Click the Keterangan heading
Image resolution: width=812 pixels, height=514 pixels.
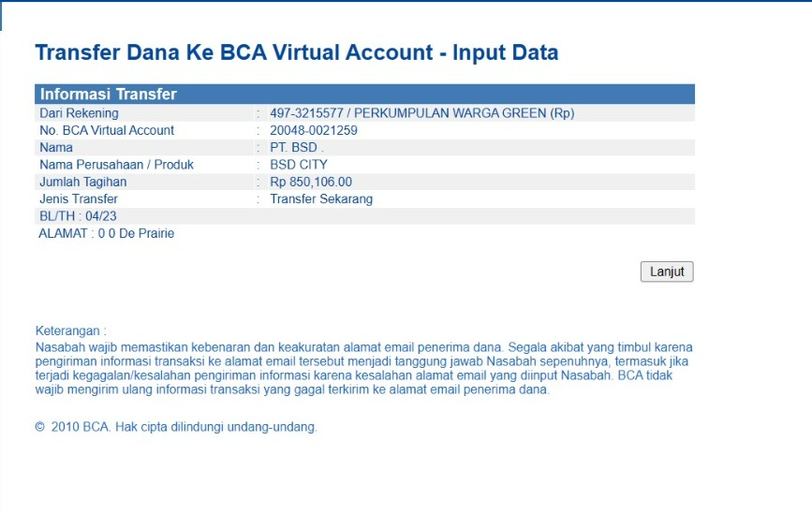[71, 330]
